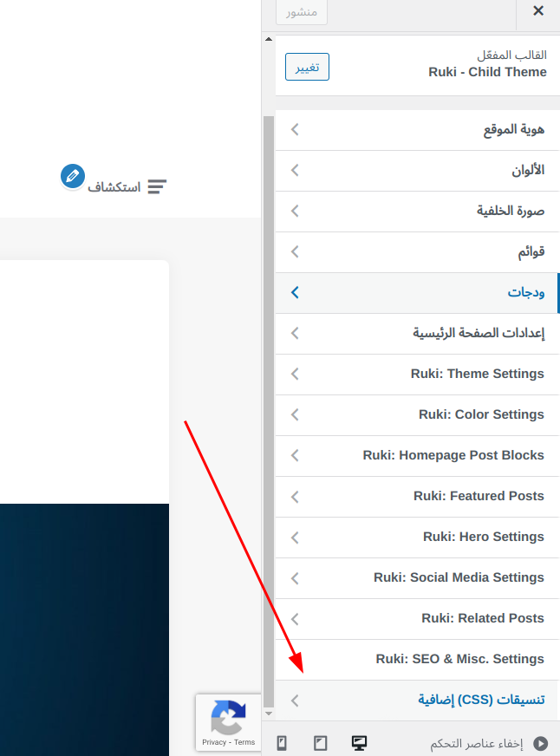Close the customizer with the X button
Viewport: 560px width, 756px height.
coord(538,10)
